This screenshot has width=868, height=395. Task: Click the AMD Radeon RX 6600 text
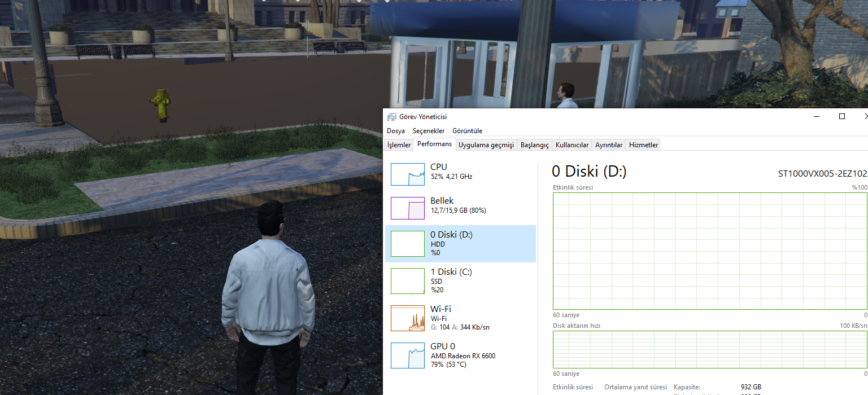[463, 356]
